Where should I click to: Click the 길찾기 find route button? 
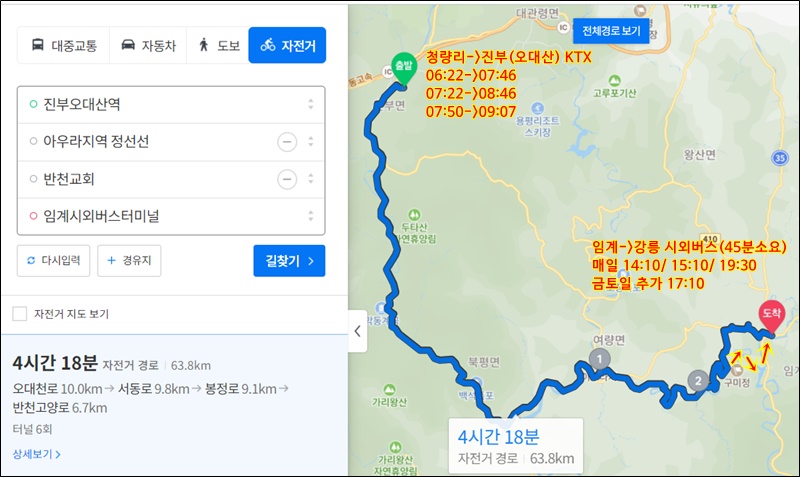[289, 261]
